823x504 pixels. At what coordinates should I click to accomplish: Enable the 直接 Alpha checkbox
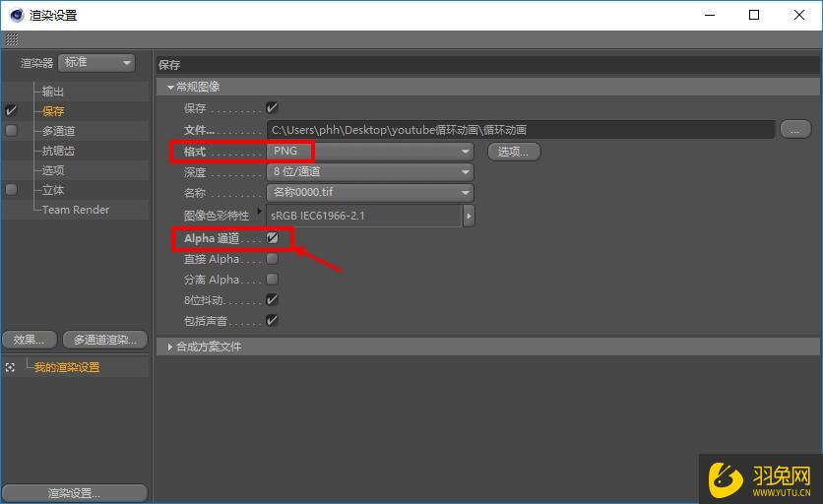coord(272,259)
